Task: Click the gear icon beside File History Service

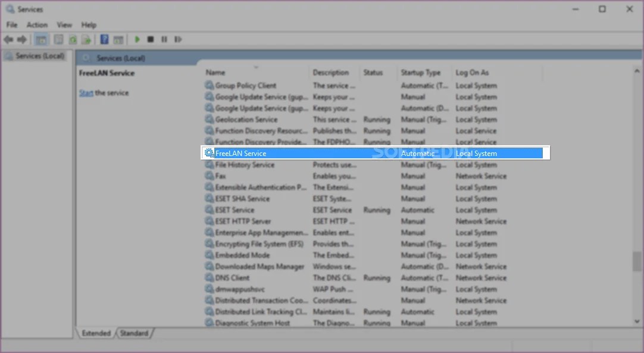Action: 209,165
